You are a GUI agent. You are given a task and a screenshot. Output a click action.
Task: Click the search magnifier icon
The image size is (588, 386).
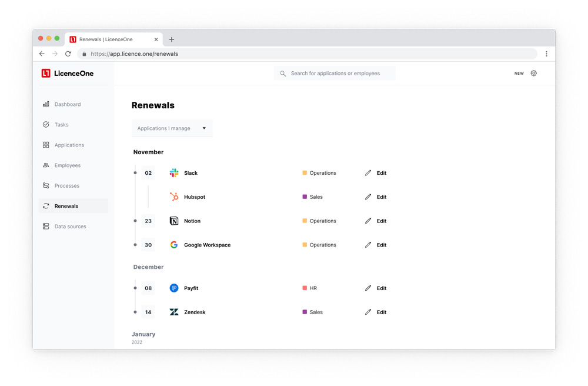(283, 74)
